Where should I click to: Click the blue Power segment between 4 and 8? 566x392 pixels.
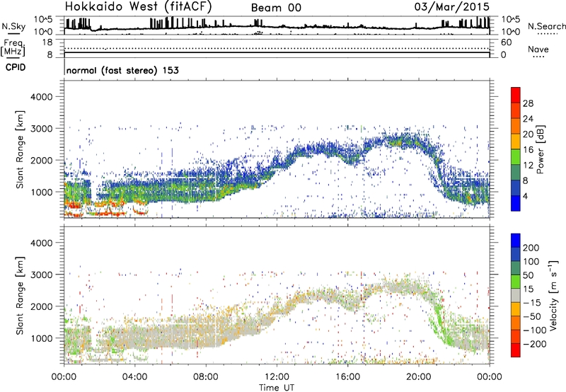point(516,188)
